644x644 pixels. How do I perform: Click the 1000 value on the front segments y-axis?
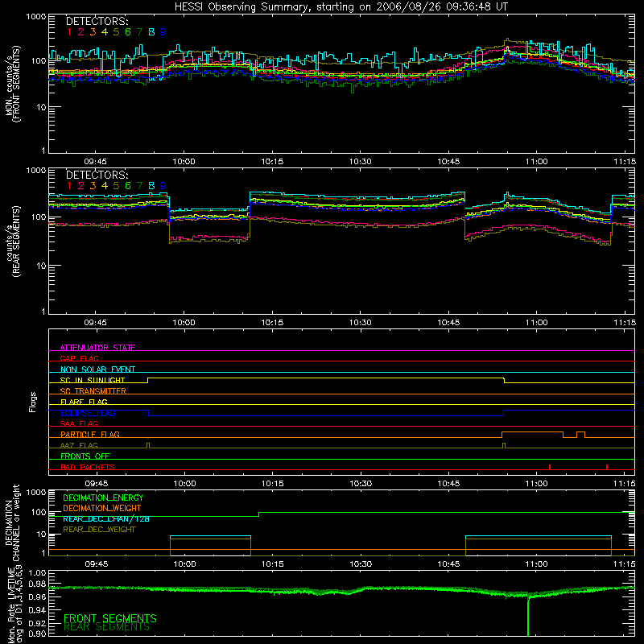coord(35,17)
